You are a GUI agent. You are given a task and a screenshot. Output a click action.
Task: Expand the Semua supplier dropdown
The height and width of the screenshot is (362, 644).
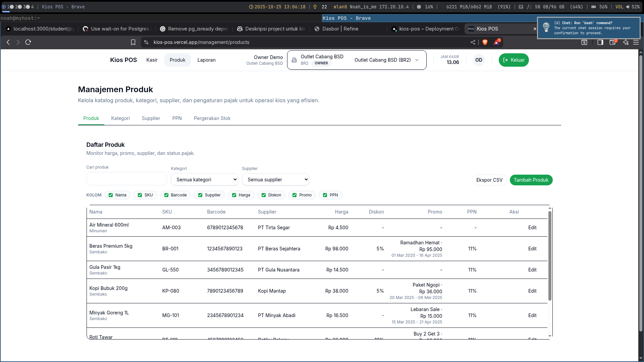275,180
